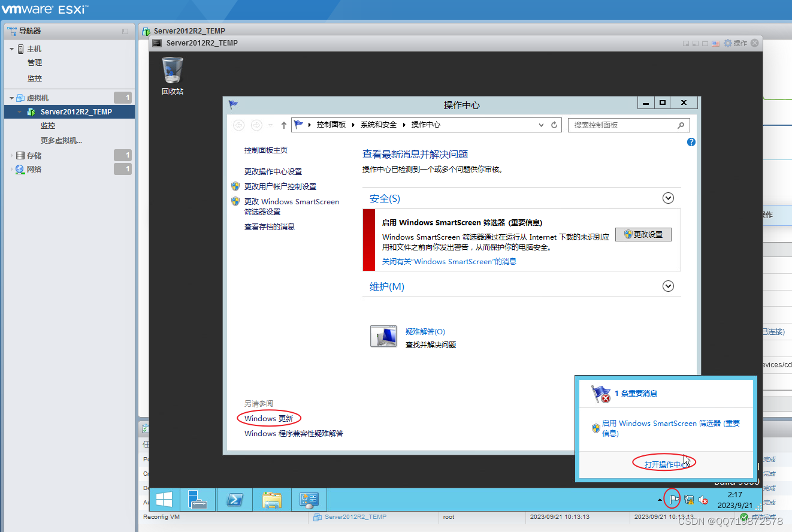Image resolution: width=792 pixels, height=532 pixels.
Task: Launch PowerShell from the taskbar
Action: pos(235,500)
